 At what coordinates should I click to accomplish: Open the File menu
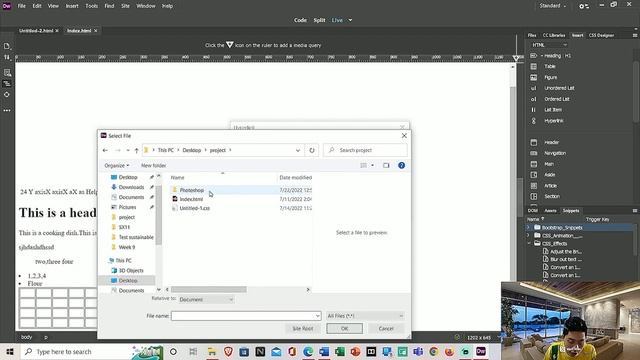(22, 6)
